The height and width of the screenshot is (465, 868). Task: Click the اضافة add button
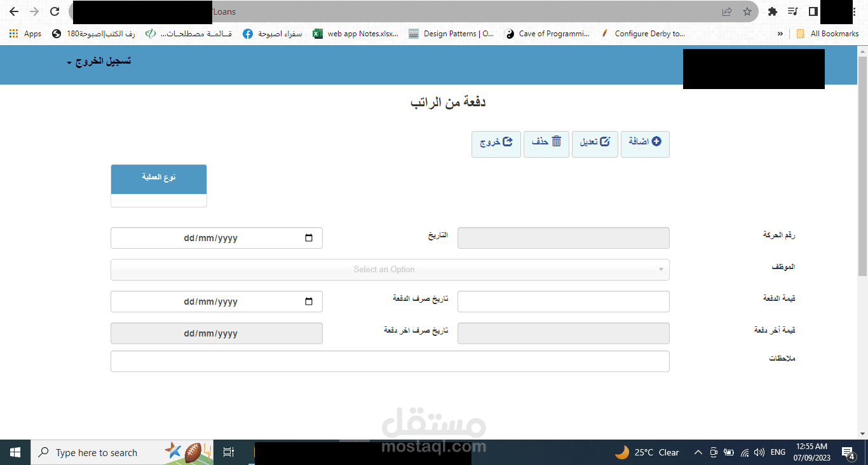[x=645, y=144]
